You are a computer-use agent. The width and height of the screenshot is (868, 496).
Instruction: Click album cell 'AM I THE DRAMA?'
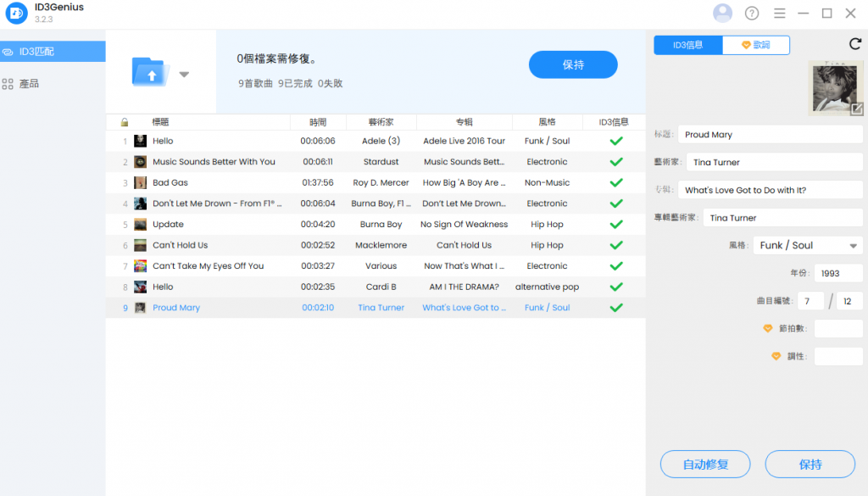464,287
